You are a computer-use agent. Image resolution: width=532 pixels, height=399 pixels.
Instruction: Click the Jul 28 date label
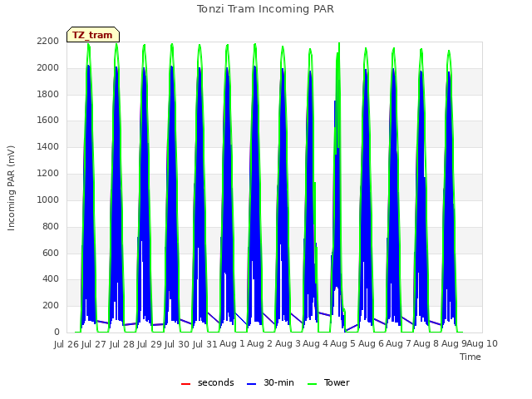point(122,344)
